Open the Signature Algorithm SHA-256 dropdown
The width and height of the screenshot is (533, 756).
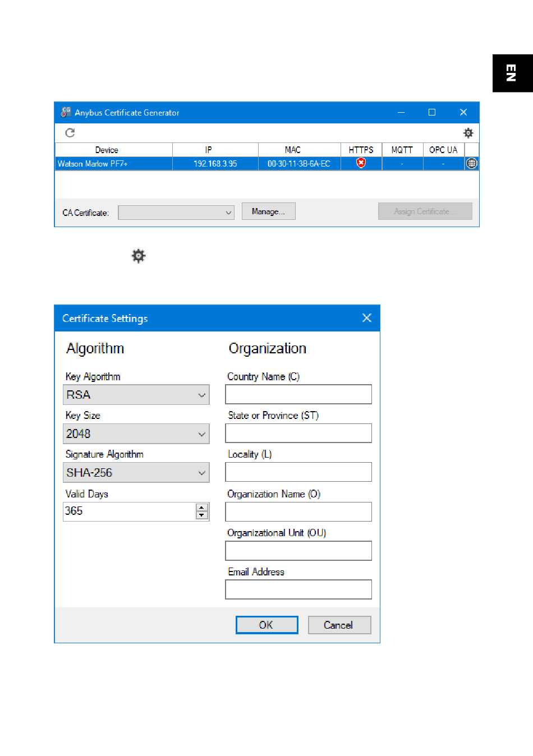click(136, 472)
